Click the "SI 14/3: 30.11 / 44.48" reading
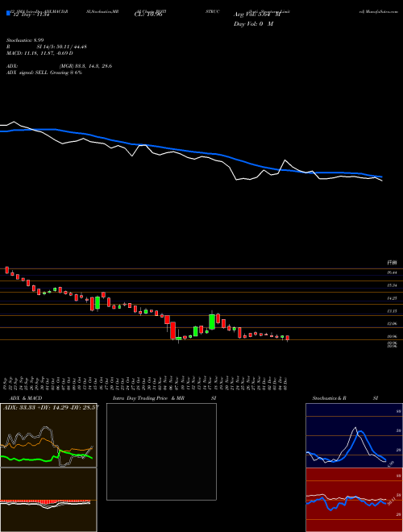This screenshot has width=403, height=532. coord(62,47)
